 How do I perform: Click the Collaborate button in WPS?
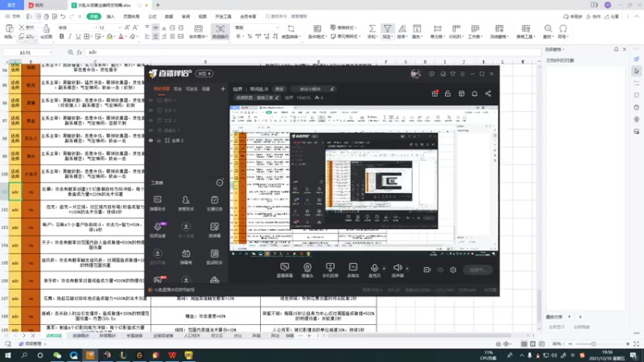click(x=594, y=16)
